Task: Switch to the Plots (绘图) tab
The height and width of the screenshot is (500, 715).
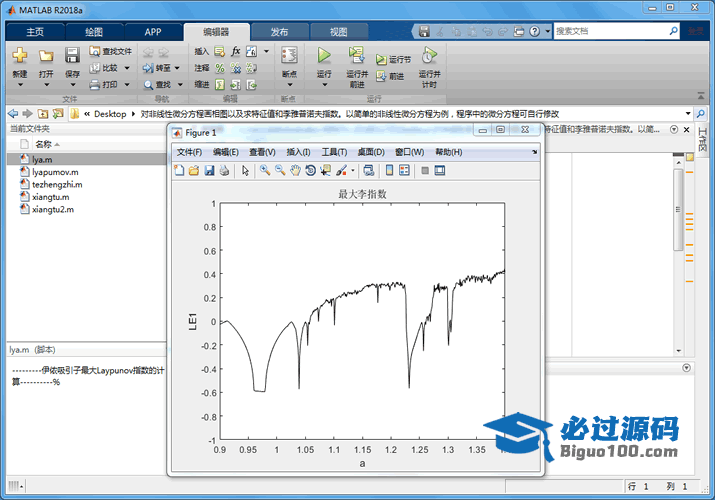Action: point(94,32)
